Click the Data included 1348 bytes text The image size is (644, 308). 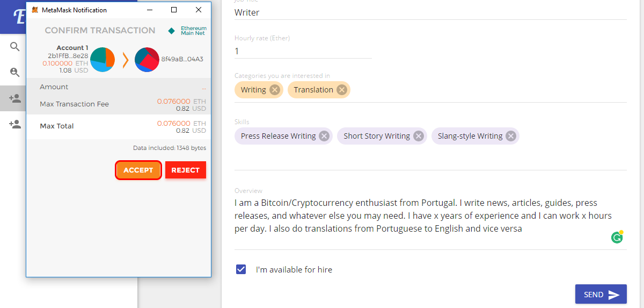point(170,148)
